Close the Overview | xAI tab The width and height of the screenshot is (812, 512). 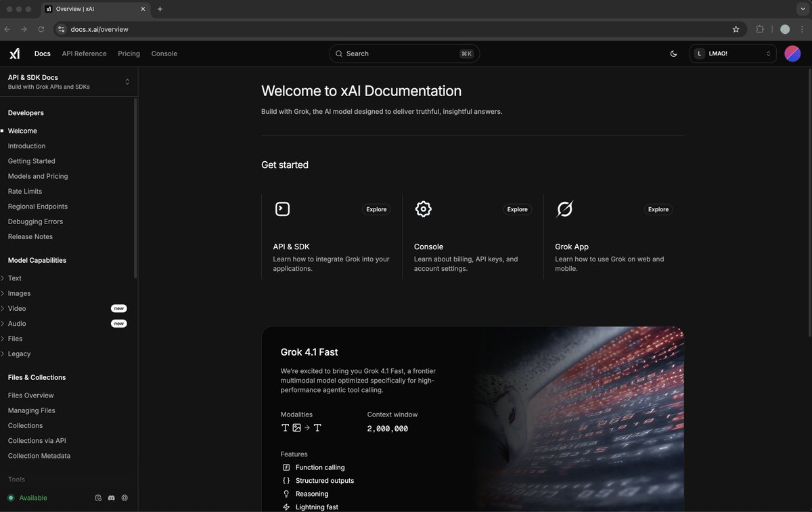(143, 9)
